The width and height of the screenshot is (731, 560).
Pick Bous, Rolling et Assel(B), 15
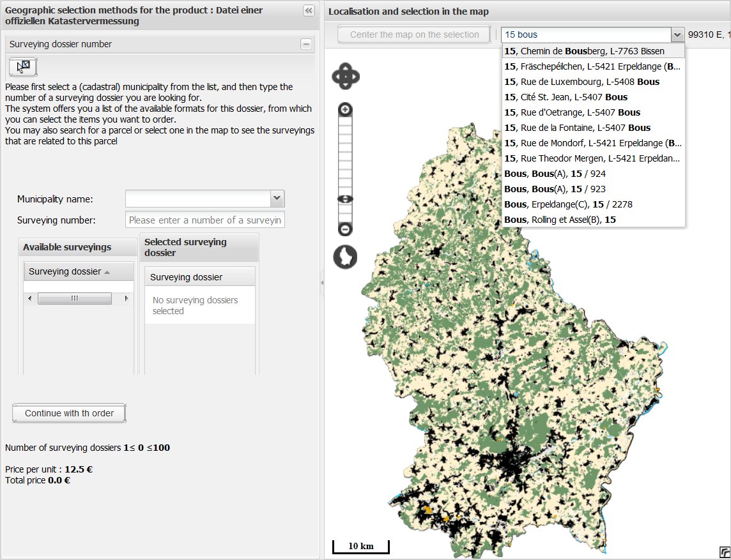click(560, 220)
